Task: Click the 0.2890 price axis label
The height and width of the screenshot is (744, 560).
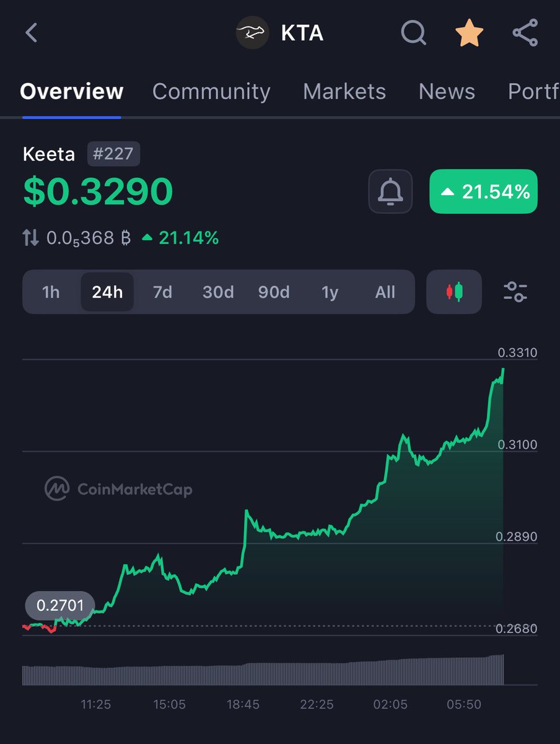Action: [518, 537]
